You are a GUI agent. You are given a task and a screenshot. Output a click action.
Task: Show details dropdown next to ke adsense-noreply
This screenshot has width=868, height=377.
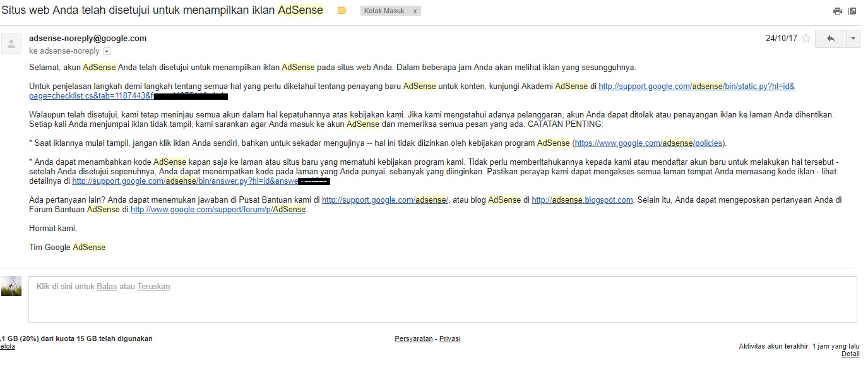pyautogui.click(x=107, y=51)
